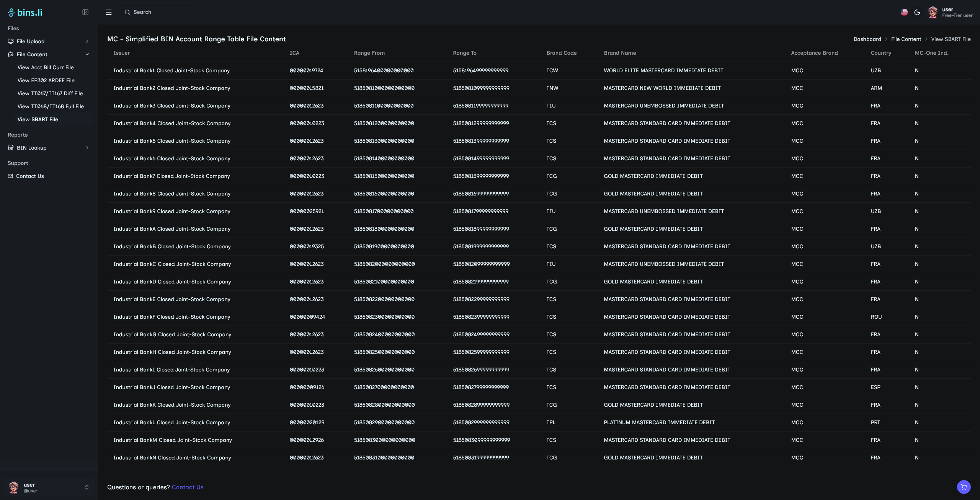This screenshot has height=500, width=980.
Task: Select Industrial BankF Closed Joint-Stock Company
Action: point(172,317)
